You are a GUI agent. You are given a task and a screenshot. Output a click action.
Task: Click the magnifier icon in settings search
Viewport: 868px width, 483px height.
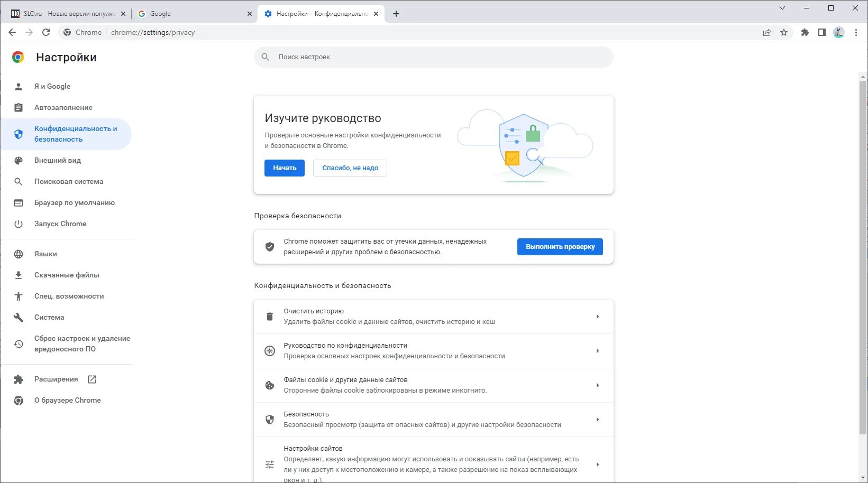[x=266, y=57]
